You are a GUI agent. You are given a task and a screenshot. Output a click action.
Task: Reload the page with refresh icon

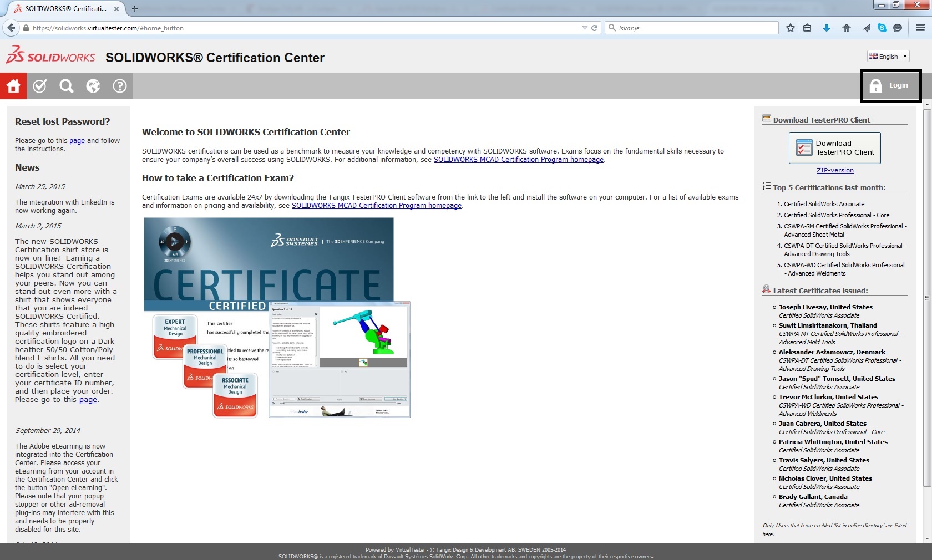(x=595, y=28)
